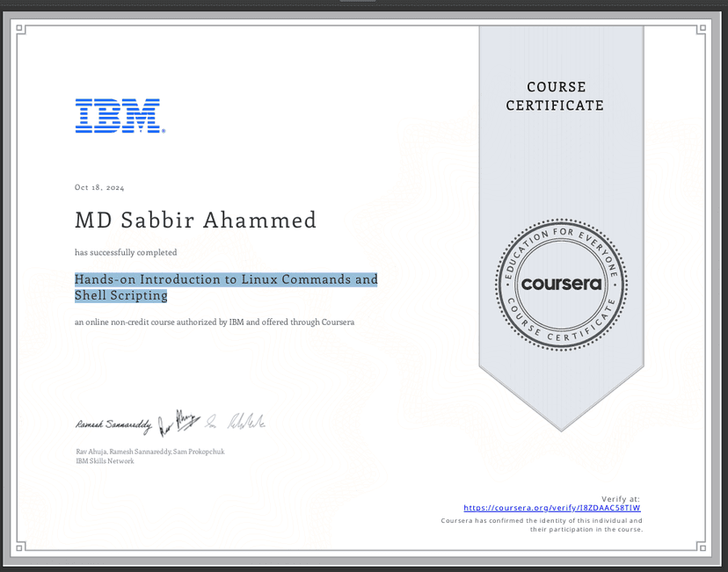The width and height of the screenshot is (728, 572).
Task: Open the coursera.org verify link
Action: click(x=552, y=508)
